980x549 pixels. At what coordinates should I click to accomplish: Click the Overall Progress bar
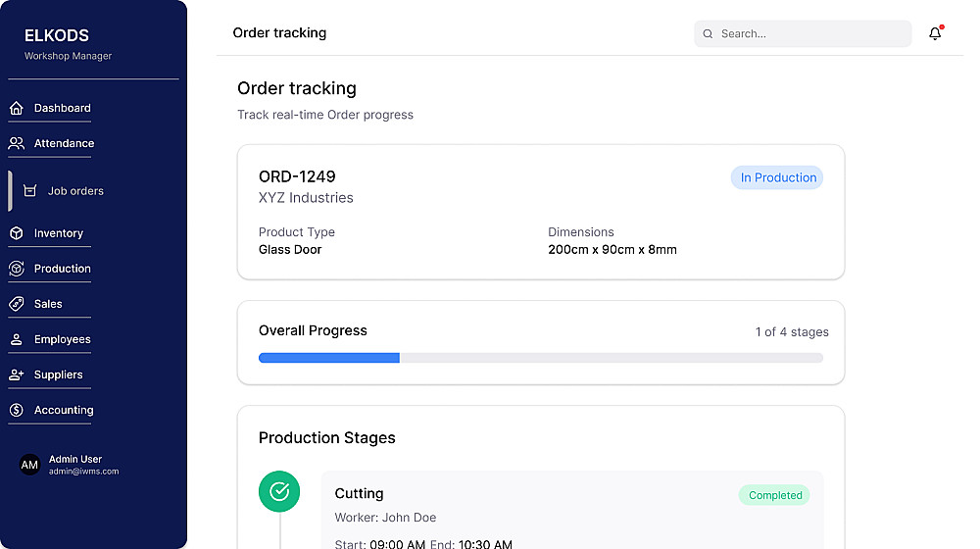point(540,358)
